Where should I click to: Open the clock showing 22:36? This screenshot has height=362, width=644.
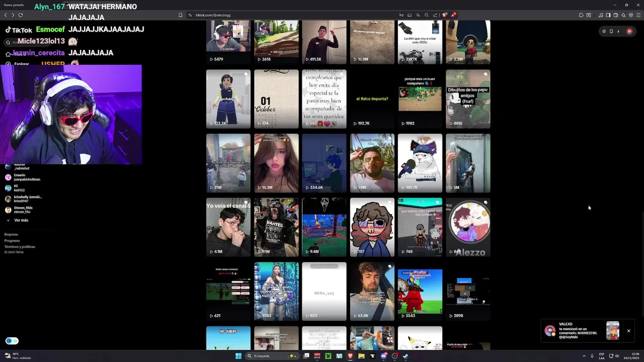pos(631,356)
